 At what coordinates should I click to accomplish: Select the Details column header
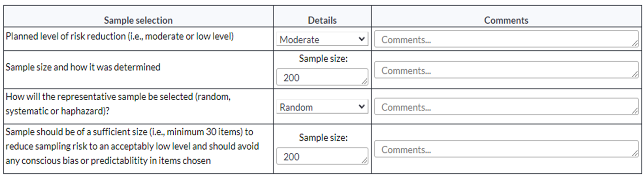point(322,20)
